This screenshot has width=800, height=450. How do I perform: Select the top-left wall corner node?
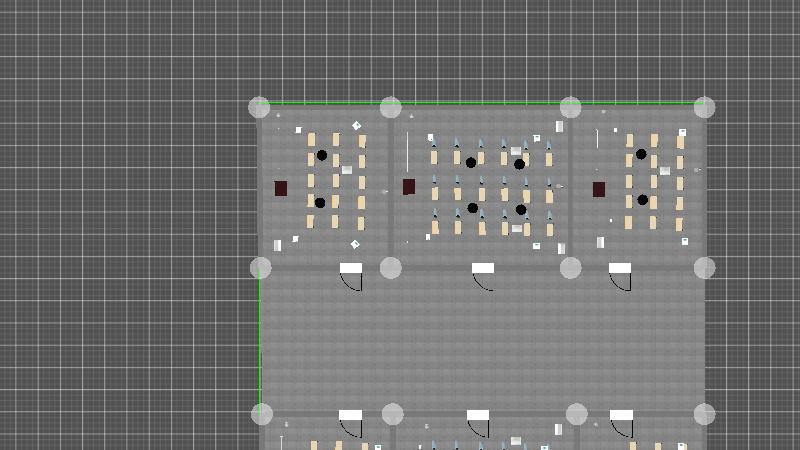pos(259,107)
